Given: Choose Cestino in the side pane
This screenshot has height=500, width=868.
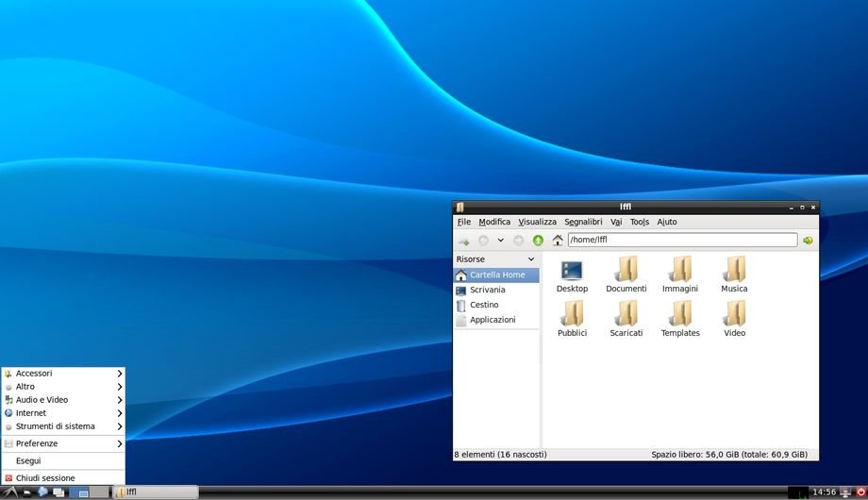Looking at the screenshot, I should coord(484,305).
